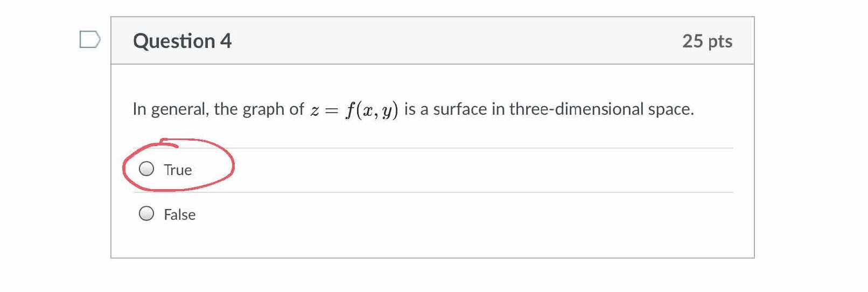This screenshot has width=868, height=292.
Task: Click white space below the False option
Action: (x=431, y=242)
